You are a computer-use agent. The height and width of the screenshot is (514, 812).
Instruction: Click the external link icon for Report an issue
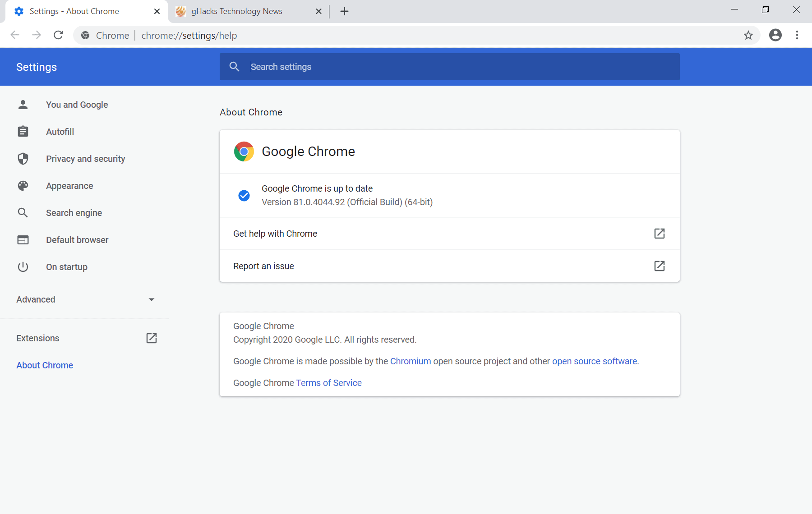point(660,266)
